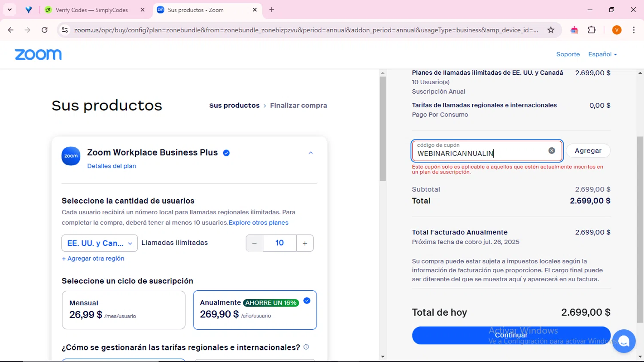Open the chat support bubble
This screenshot has height=362, width=644.
[624, 341]
